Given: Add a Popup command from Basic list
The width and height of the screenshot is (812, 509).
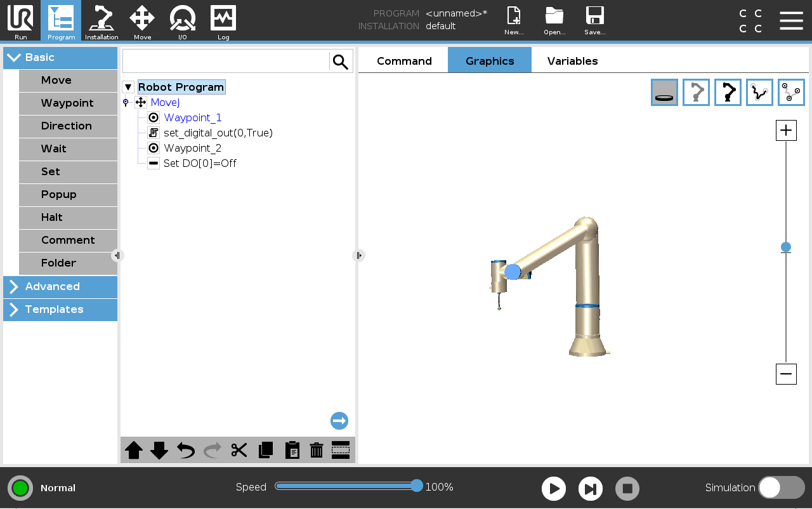Looking at the screenshot, I should 68,195.
